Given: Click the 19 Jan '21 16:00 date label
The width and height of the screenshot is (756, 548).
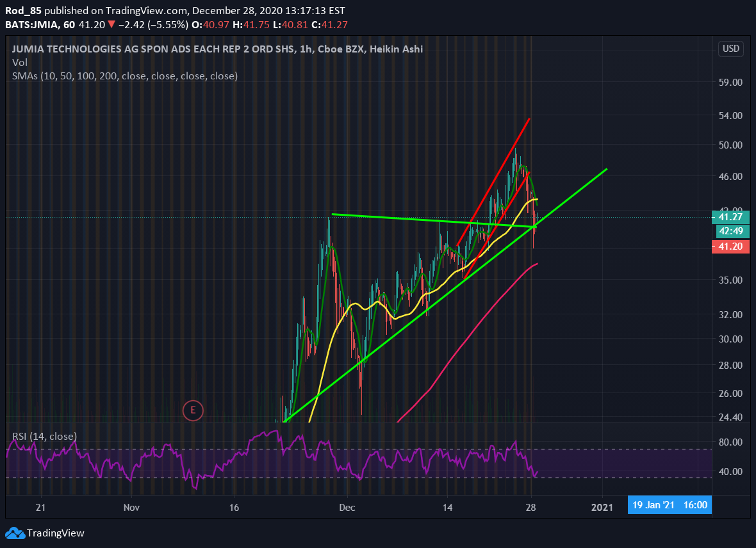Looking at the screenshot, I should tap(670, 505).
